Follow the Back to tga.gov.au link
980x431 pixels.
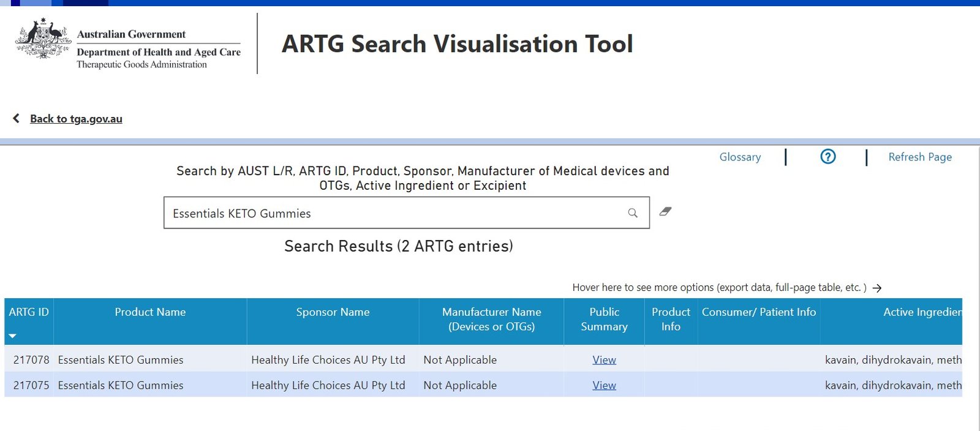(76, 119)
